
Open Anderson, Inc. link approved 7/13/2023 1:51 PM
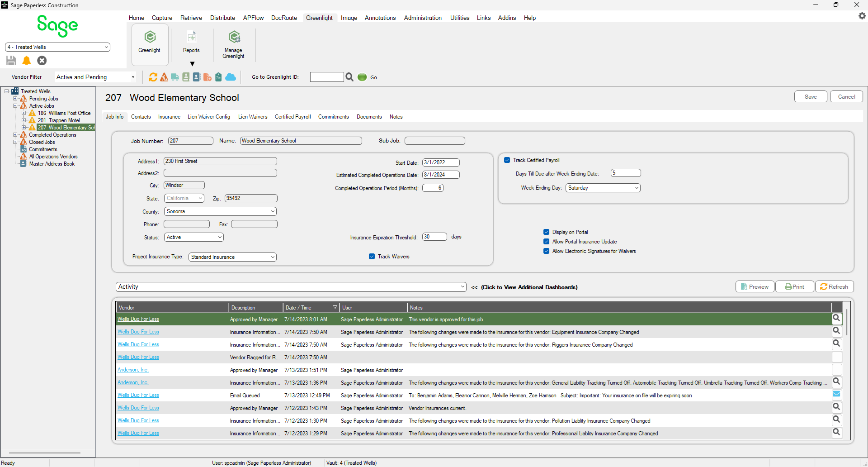coord(133,370)
